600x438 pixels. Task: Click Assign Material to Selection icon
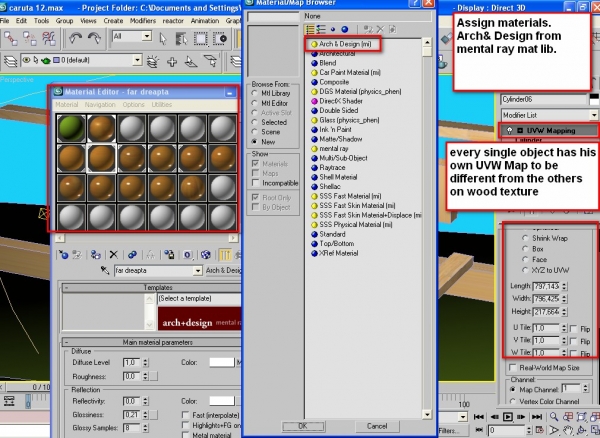pyautogui.click(x=95, y=255)
